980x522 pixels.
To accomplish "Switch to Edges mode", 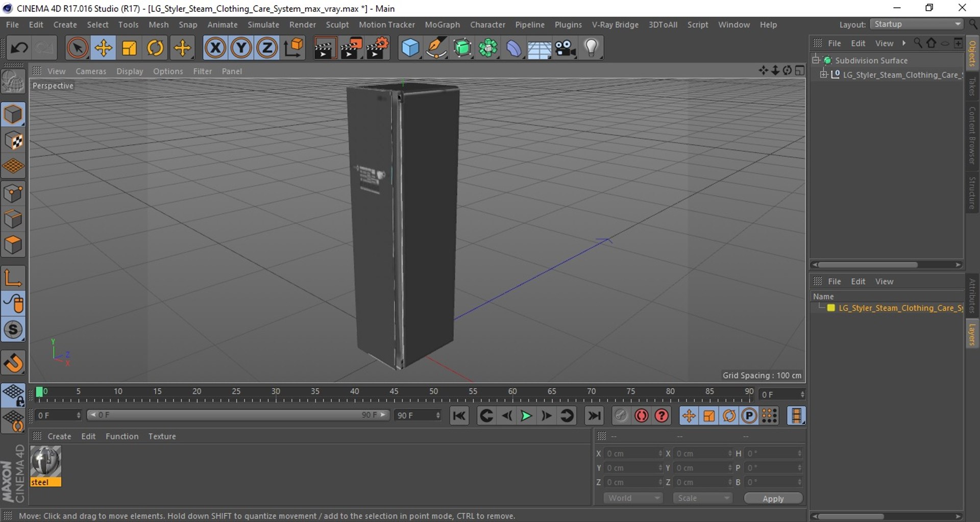I will 13,219.
